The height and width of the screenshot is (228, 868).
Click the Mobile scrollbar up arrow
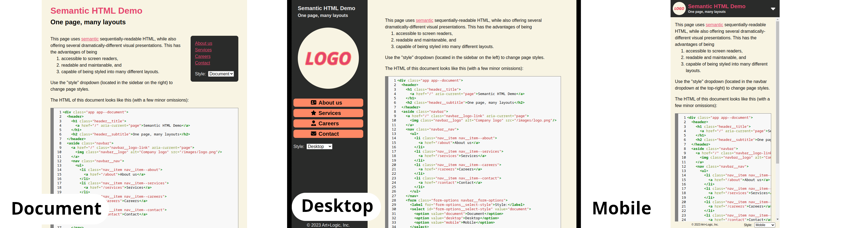point(778,20)
